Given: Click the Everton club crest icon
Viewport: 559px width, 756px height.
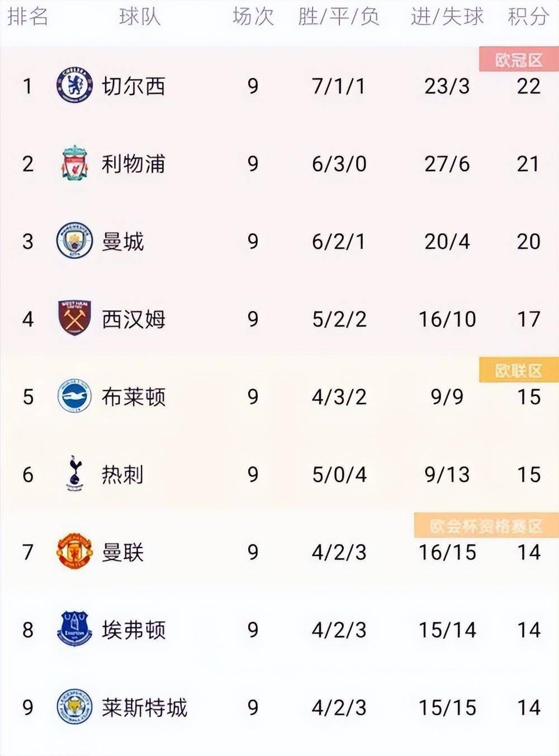Looking at the screenshot, I should 74,629.
